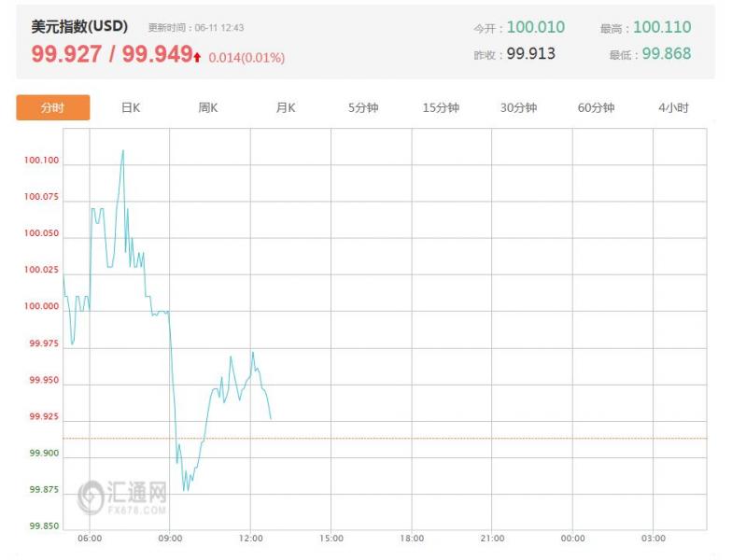
Task: Open the 30分钟 chart tab
Action: 518,108
